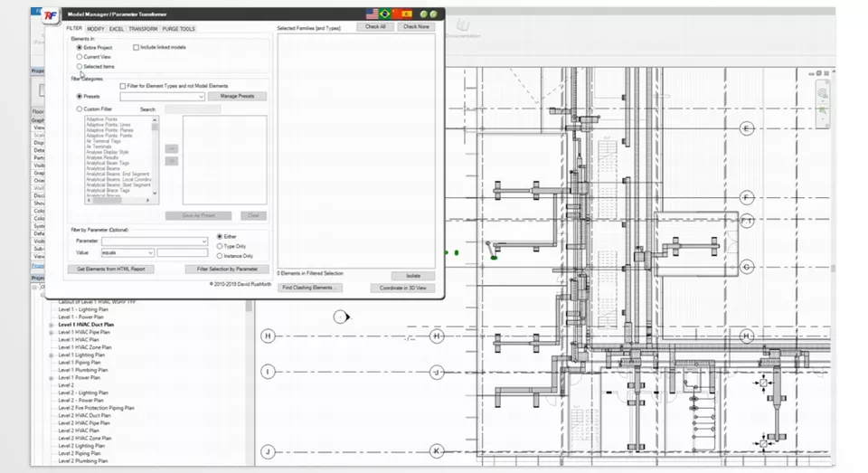
Task: Open the Parameter dropdown
Action: 155,241
